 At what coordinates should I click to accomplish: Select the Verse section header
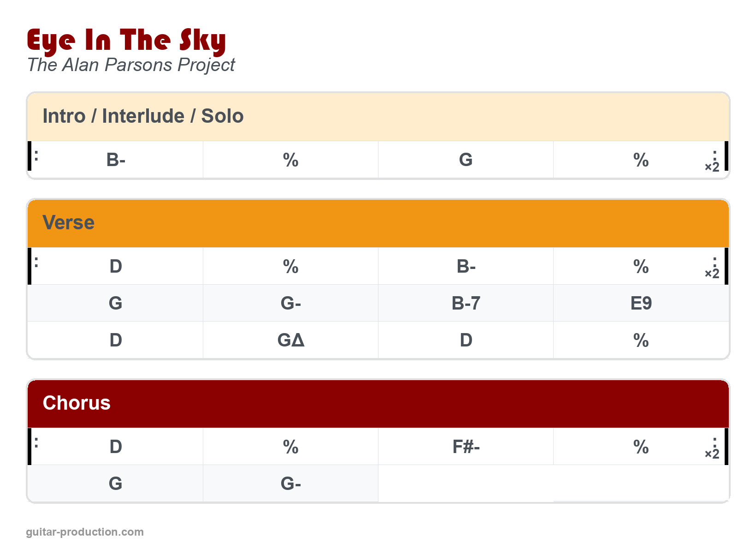coord(69,223)
